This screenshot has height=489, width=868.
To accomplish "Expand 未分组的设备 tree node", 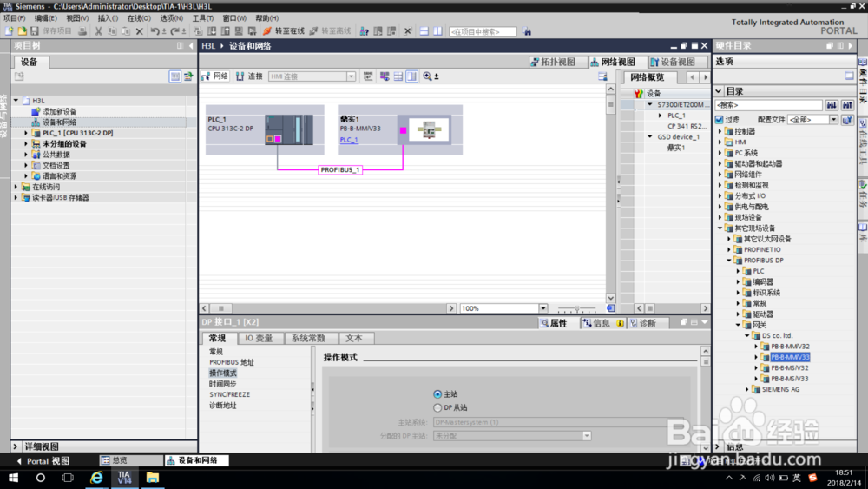I will point(25,143).
